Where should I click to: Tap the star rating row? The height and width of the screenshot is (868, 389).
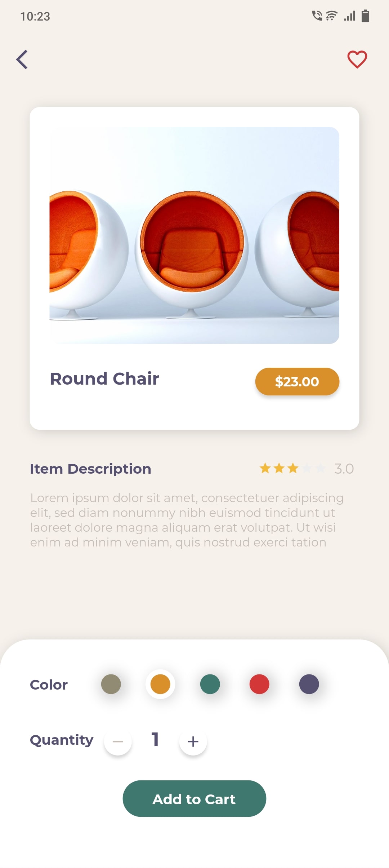coord(292,468)
